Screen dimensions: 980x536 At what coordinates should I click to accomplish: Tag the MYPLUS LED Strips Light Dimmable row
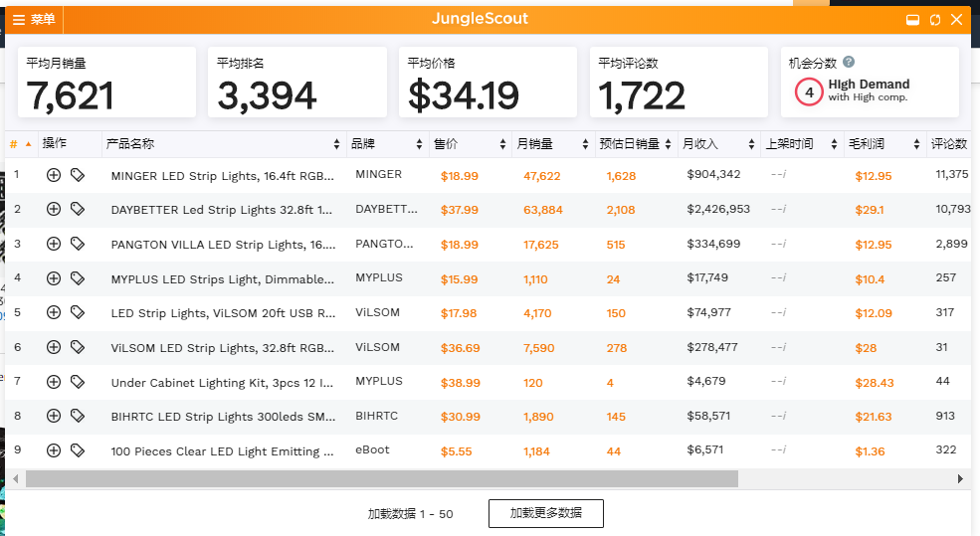point(78,278)
